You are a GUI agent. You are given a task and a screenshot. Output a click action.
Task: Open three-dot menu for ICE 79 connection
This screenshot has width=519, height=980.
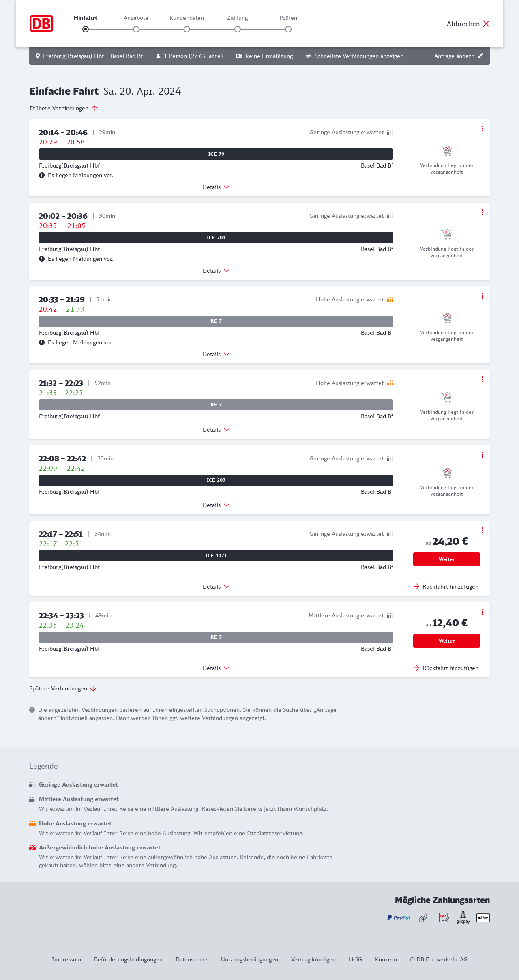coord(482,129)
